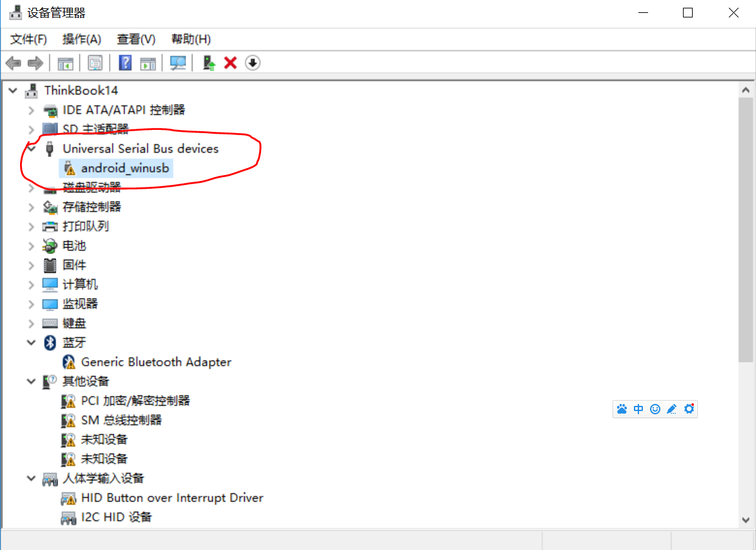Click the scan for hardware changes icon
Screen dimensions: 756x550
178,63
